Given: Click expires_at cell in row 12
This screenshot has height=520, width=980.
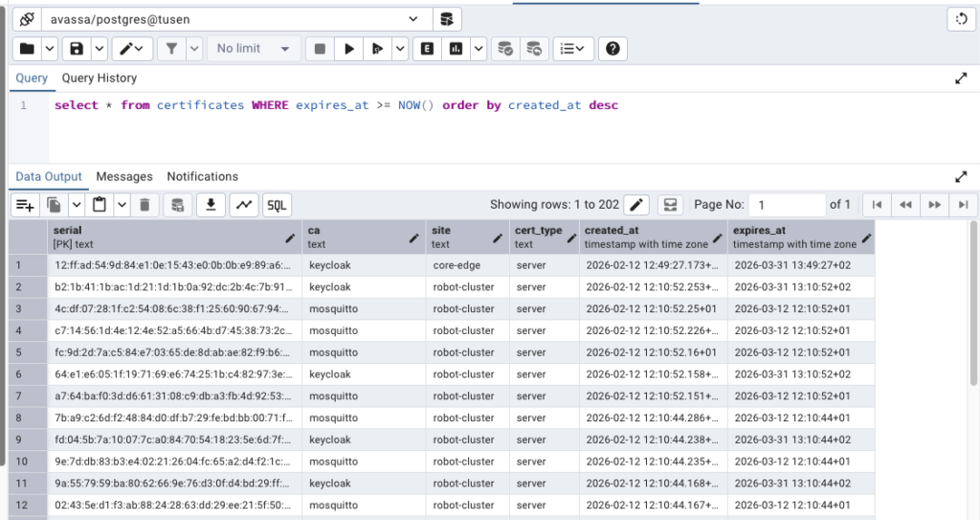Looking at the screenshot, I should 801,505.
